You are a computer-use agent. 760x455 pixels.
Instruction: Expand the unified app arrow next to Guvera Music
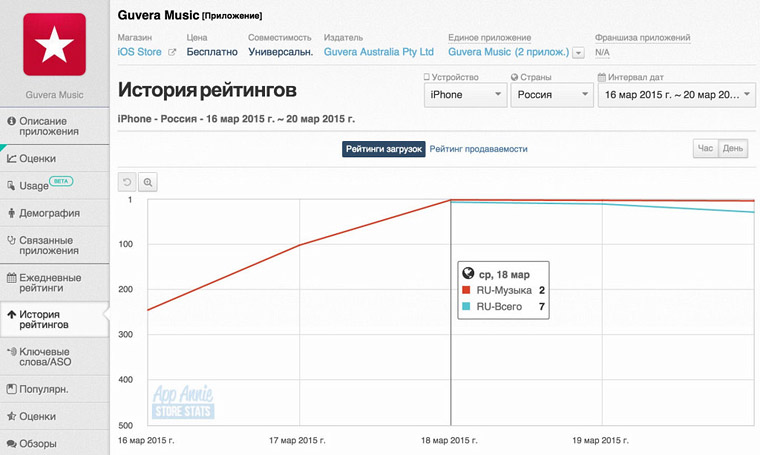[579, 52]
